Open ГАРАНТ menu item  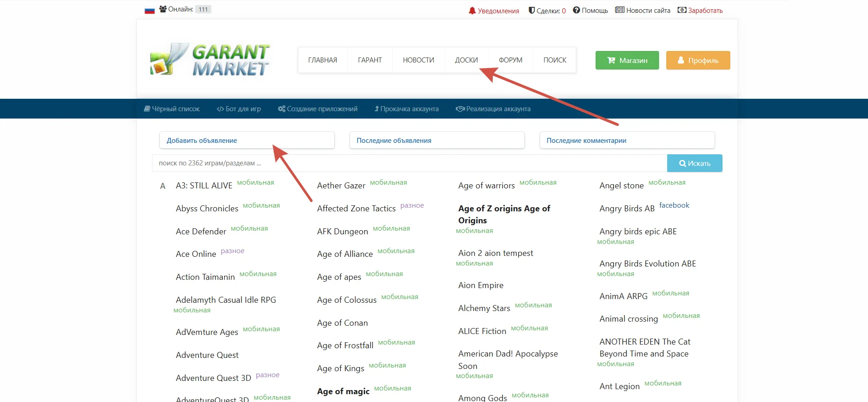[370, 60]
